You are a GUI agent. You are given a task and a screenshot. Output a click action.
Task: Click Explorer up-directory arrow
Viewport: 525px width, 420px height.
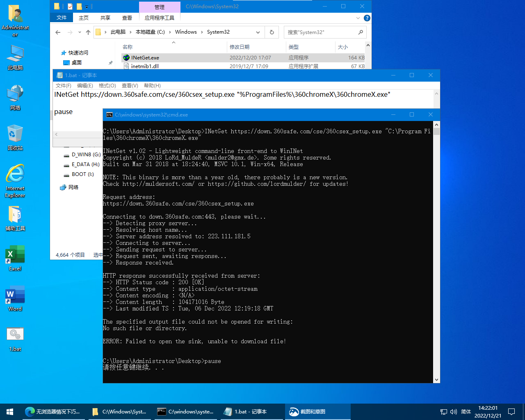coord(88,32)
